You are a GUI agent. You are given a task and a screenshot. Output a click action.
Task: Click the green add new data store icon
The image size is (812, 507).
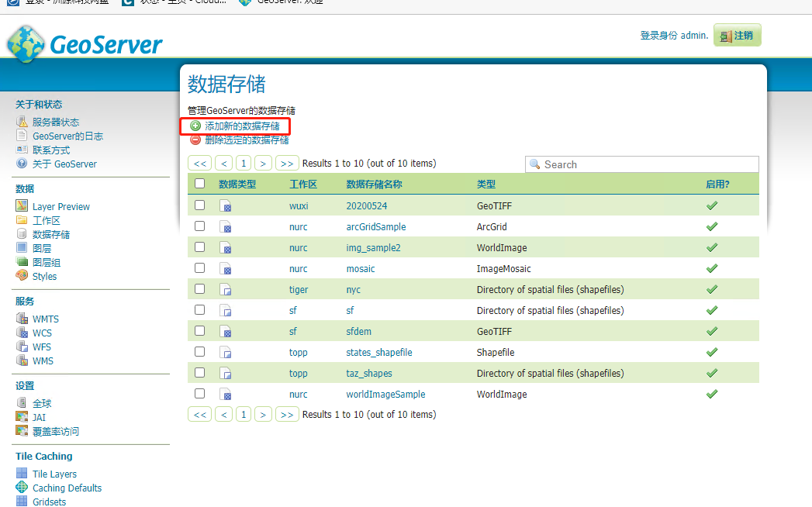[x=195, y=126]
